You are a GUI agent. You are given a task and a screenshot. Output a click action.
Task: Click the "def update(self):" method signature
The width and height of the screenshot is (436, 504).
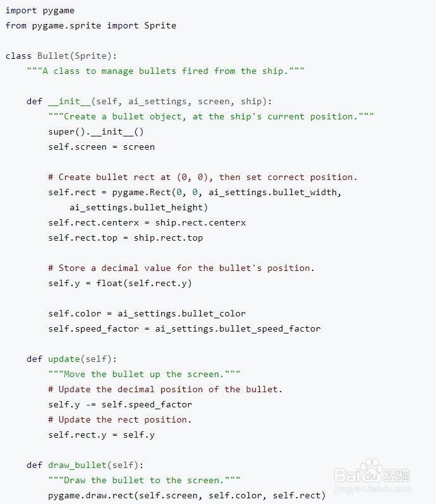tap(71, 359)
